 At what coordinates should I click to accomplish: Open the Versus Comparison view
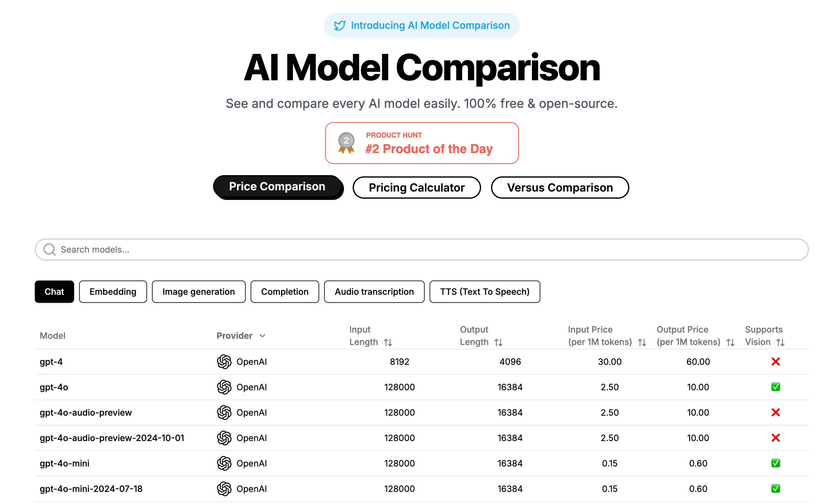tap(560, 188)
